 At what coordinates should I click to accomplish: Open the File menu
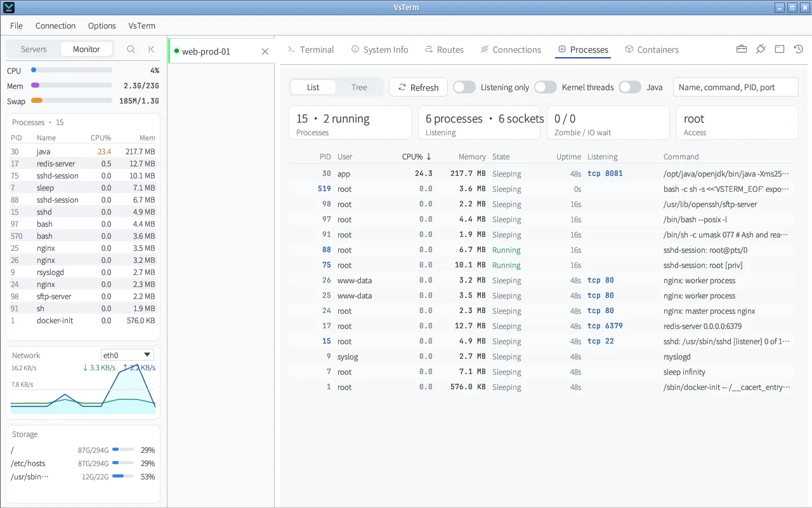[x=16, y=25]
